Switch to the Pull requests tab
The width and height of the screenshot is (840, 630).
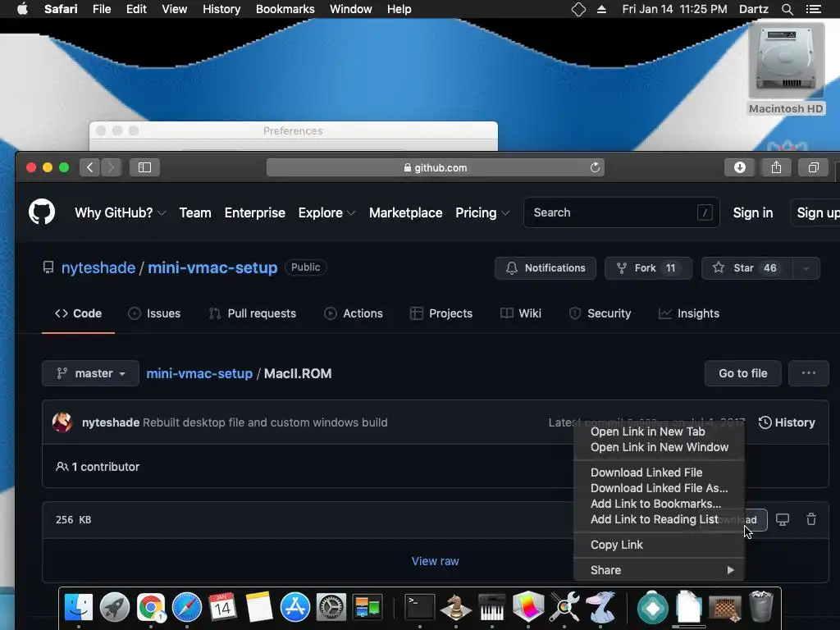tap(253, 313)
